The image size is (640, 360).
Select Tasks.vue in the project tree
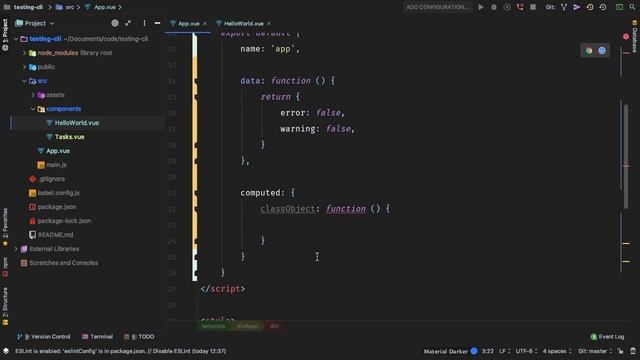(x=69, y=137)
